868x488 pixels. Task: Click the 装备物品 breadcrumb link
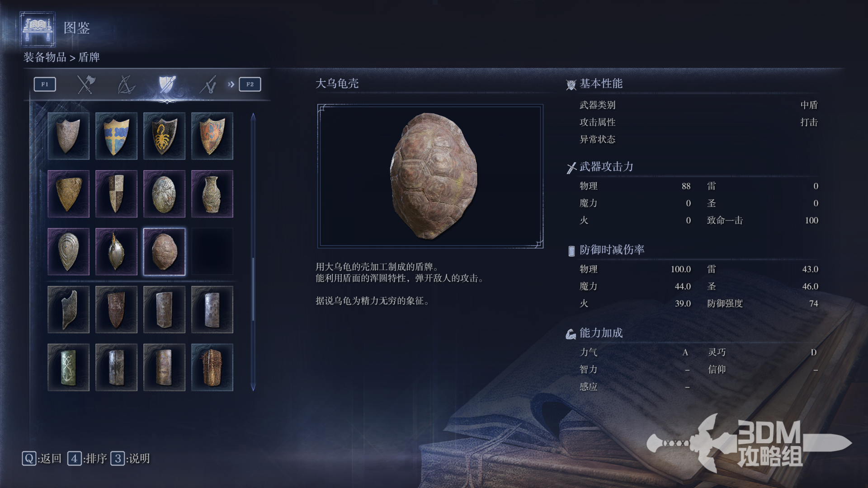[45, 57]
